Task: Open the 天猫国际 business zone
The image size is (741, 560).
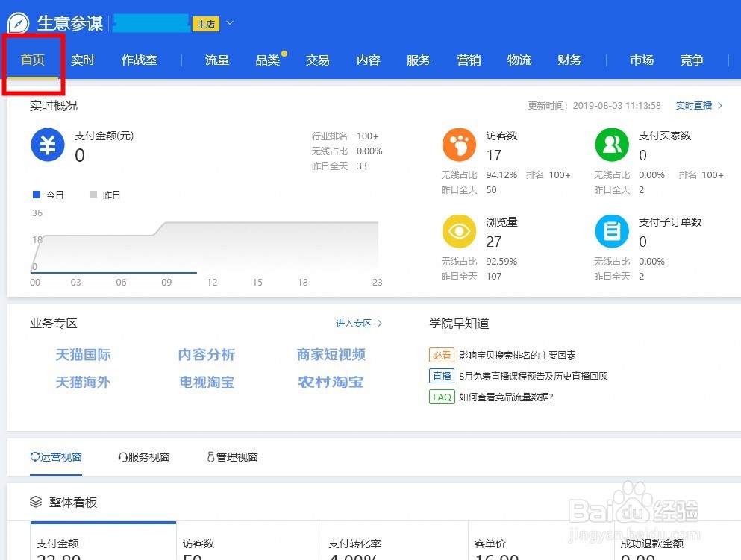Action: tap(83, 355)
